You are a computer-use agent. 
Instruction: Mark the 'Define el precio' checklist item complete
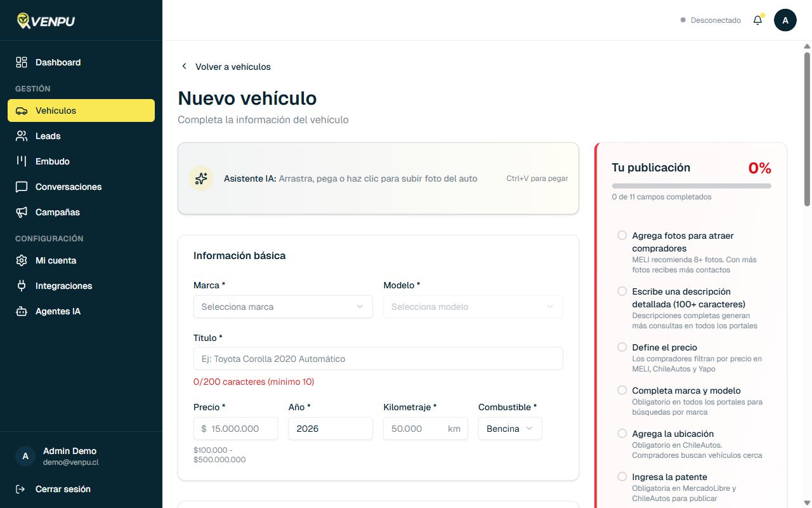pyautogui.click(x=622, y=347)
